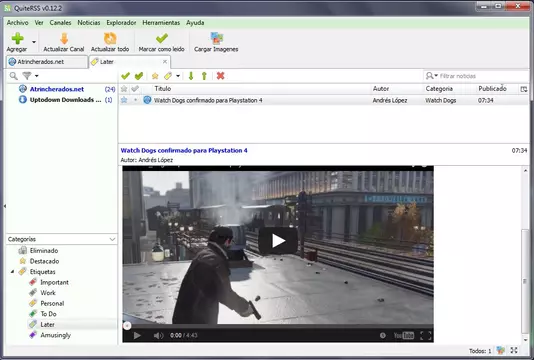The image size is (534, 360).
Task: Select the Work label
Action: coord(48,293)
